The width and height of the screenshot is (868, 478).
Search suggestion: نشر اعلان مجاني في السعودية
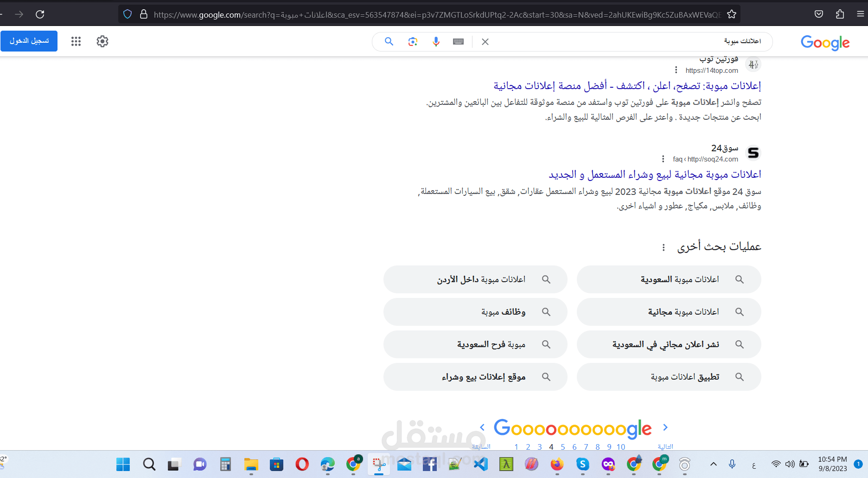click(669, 344)
